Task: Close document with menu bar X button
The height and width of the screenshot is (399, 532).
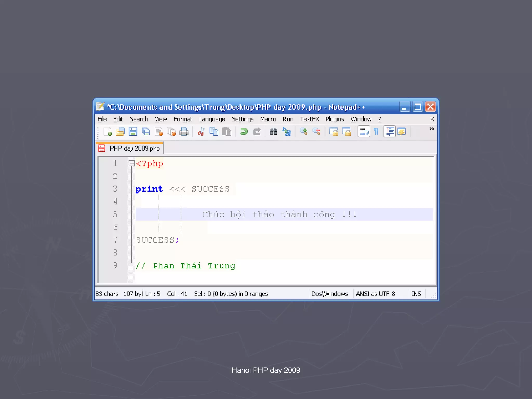Action: coord(432,119)
